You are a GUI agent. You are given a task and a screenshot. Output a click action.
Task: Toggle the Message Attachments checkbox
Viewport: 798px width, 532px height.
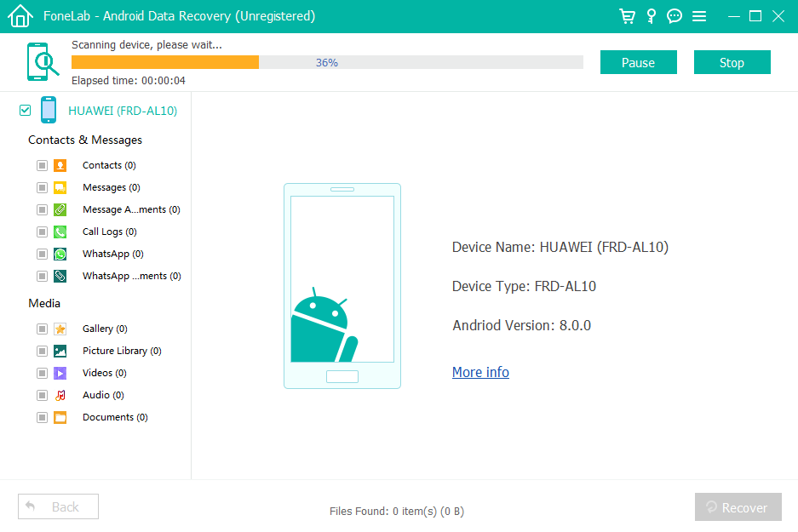pyautogui.click(x=43, y=209)
